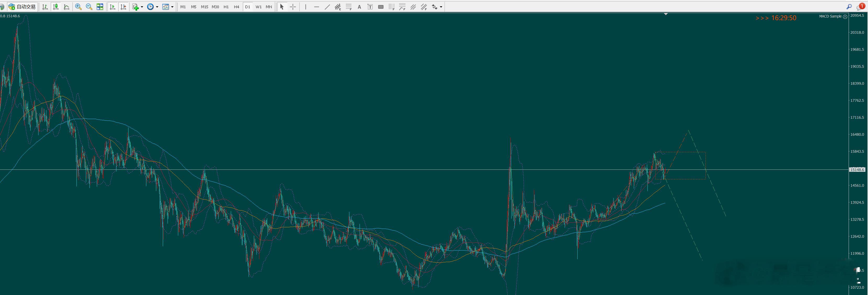Select the trendline drawing tool
The width and height of the screenshot is (868, 295).
pos(327,7)
